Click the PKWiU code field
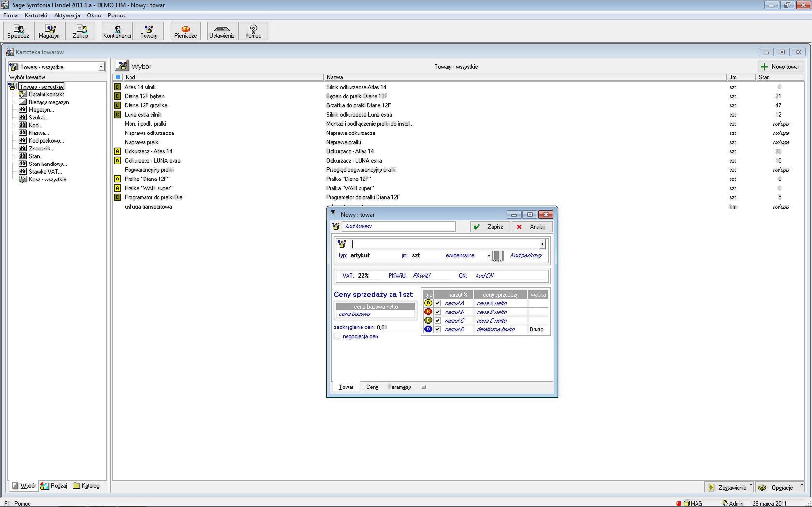812x507 pixels. (x=421, y=276)
